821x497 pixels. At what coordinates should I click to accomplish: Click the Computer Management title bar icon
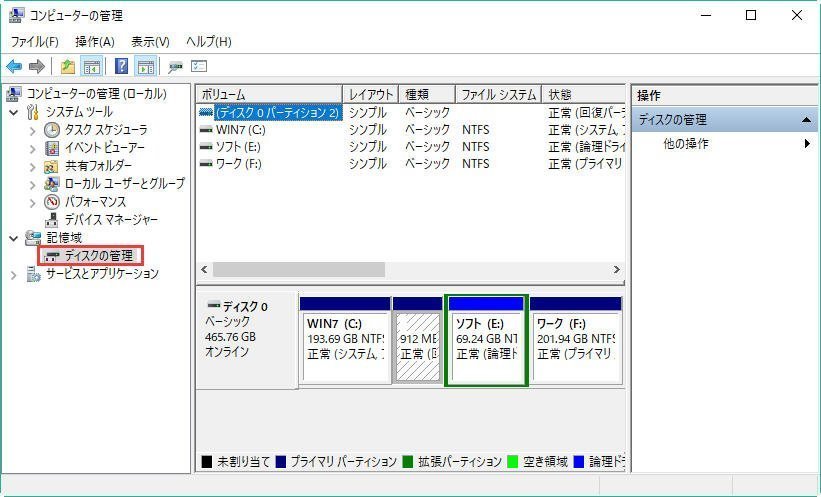(x=17, y=15)
